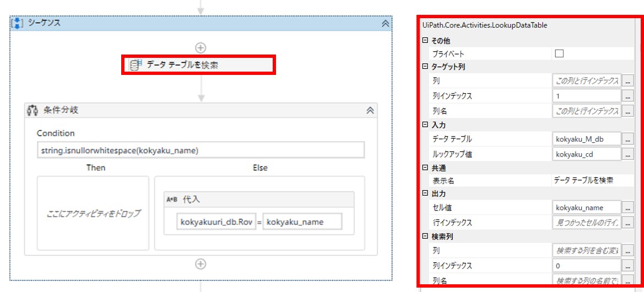Toggle the プライベート checkbox
This screenshot has width=644, height=292.
pyautogui.click(x=559, y=54)
